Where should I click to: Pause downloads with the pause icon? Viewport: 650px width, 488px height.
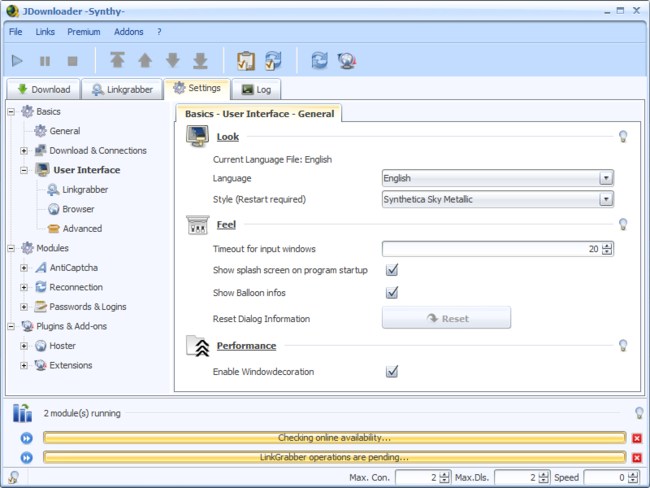(45, 61)
